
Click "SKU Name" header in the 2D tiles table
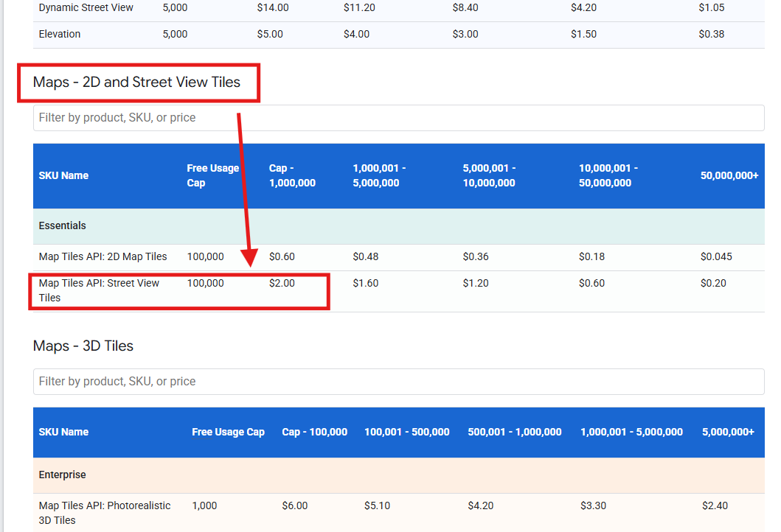[63, 175]
